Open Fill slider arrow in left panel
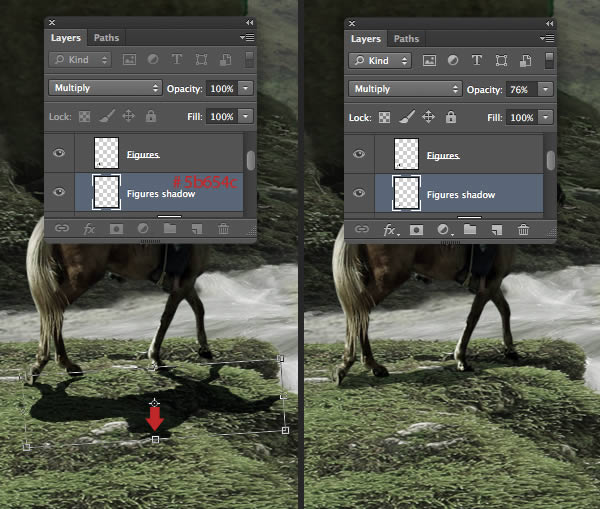The height and width of the screenshot is (509, 600). [x=246, y=116]
